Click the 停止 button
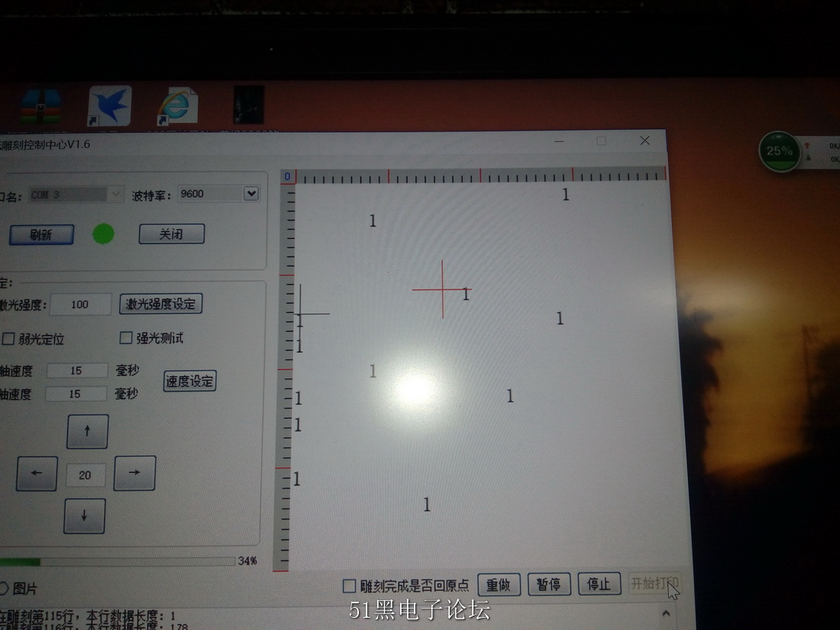This screenshot has height=630, width=840. coord(599,583)
